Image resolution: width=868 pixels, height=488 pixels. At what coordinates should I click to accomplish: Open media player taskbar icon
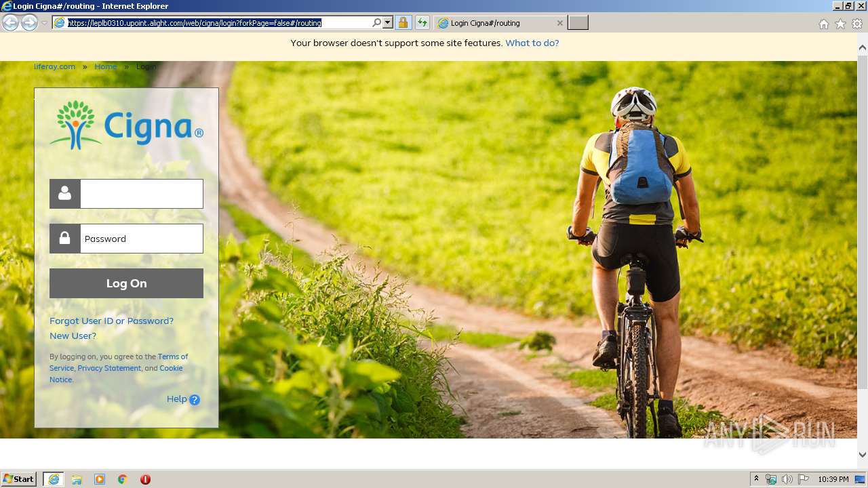coord(100,479)
